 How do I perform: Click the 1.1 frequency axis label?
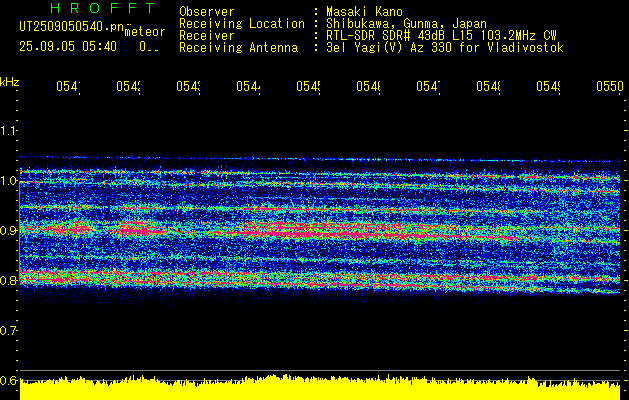[7, 130]
